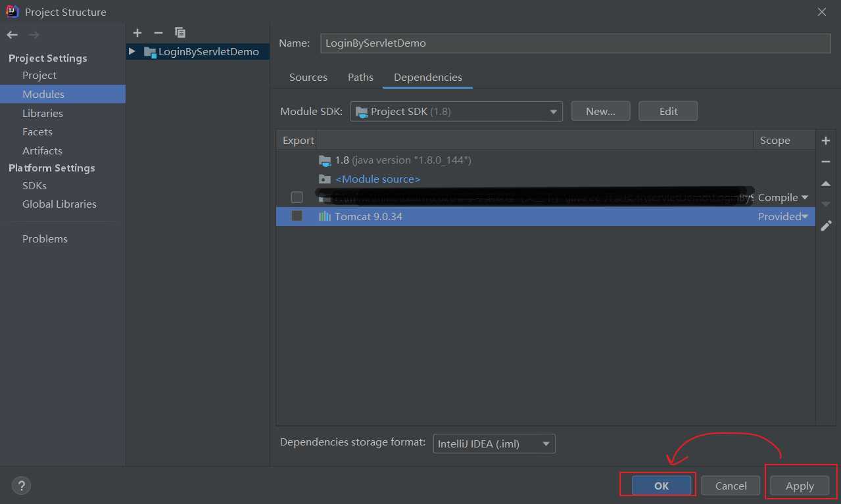Open Provided scope dropdown for Tomcat

(x=783, y=216)
